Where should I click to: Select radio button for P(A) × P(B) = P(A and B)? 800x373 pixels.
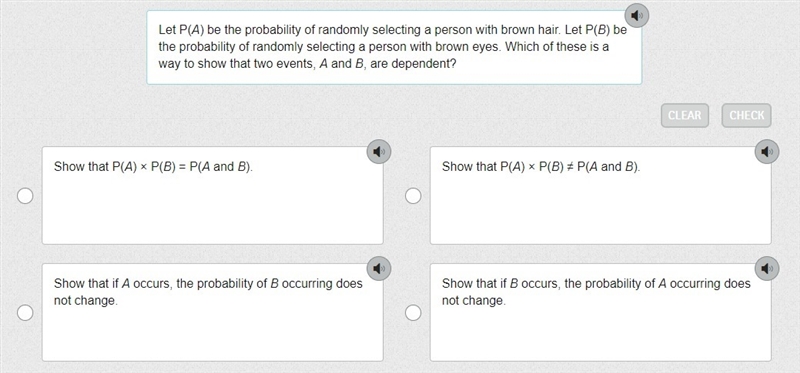point(25,196)
